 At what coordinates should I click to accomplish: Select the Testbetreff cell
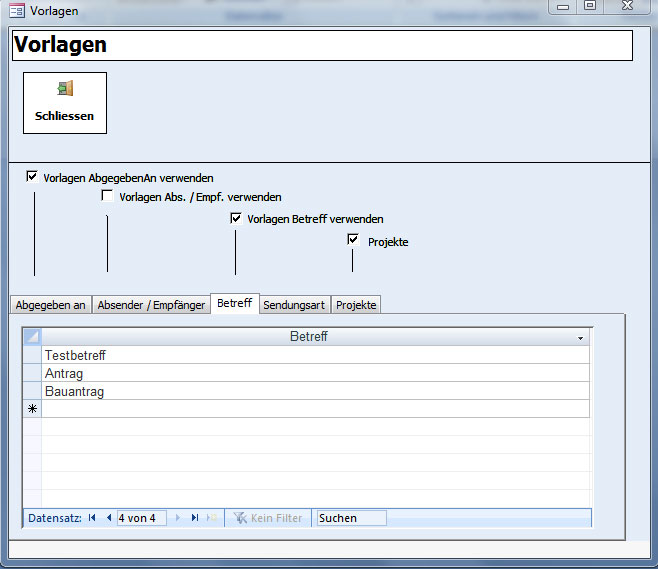point(316,355)
